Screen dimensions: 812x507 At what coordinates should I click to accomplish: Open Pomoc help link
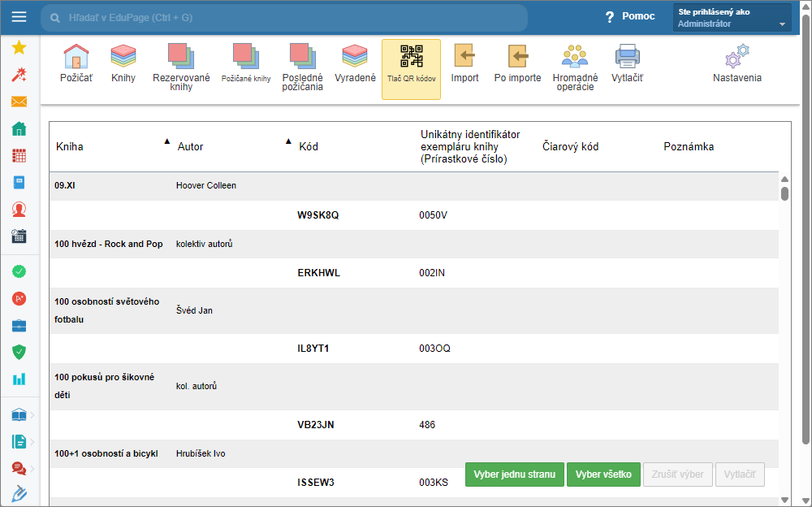click(630, 16)
